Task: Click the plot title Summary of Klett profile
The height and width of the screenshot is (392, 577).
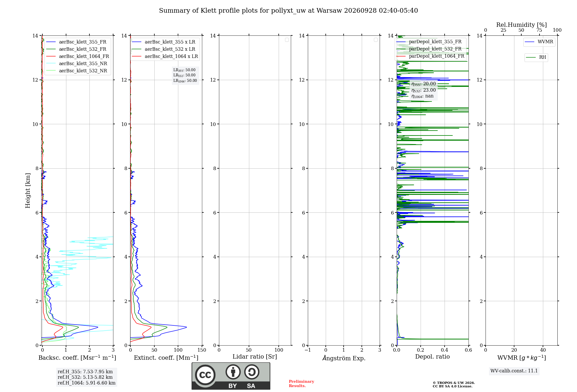Action: tap(288, 11)
